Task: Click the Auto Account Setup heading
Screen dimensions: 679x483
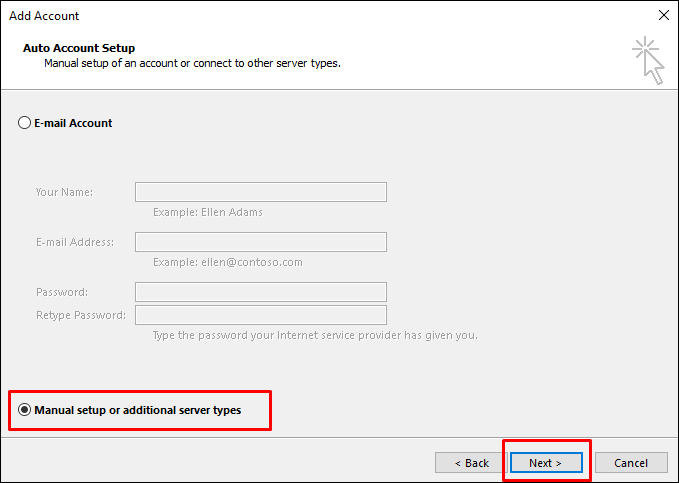Action: [x=78, y=48]
